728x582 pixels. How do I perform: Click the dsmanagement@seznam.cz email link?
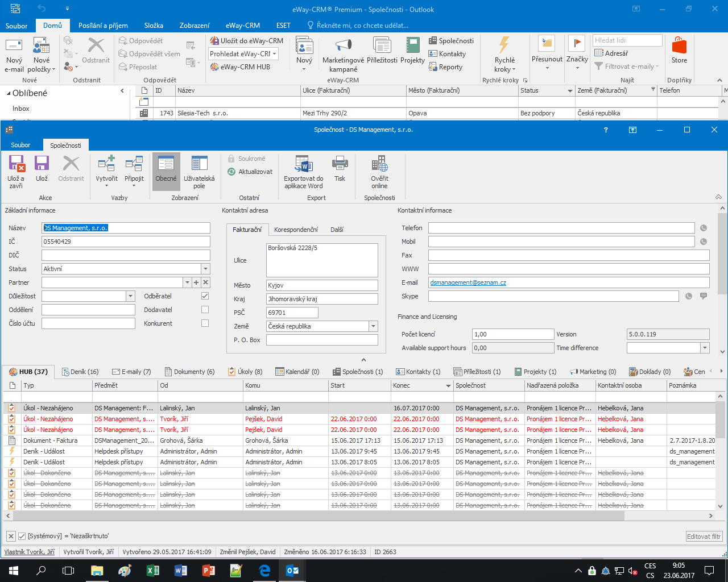coord(468,282)
